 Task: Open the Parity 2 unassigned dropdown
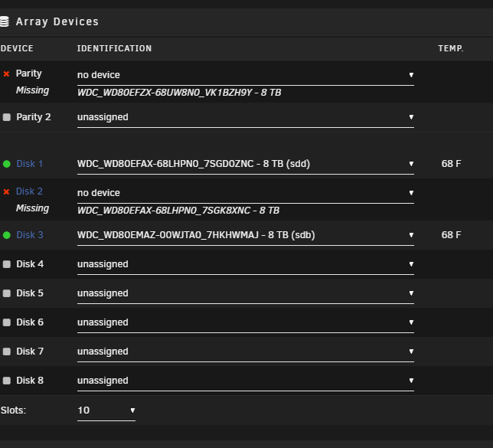[246, 117]
